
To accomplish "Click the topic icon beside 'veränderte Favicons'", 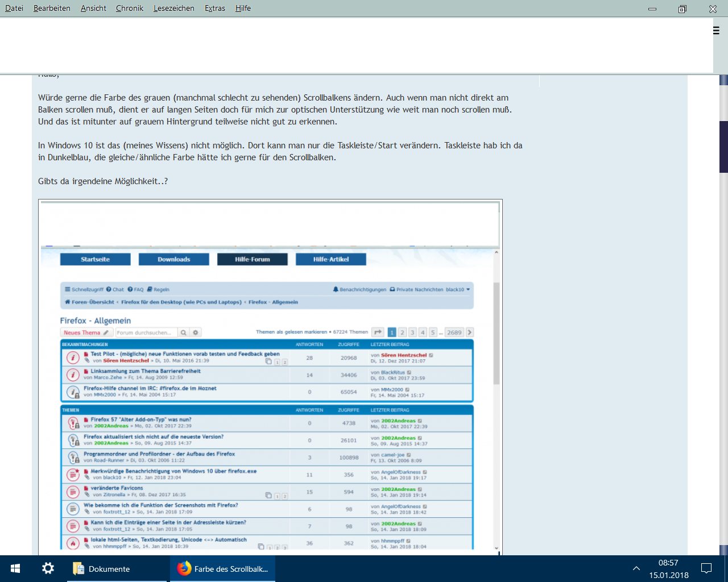I will (x=73, y=492).
